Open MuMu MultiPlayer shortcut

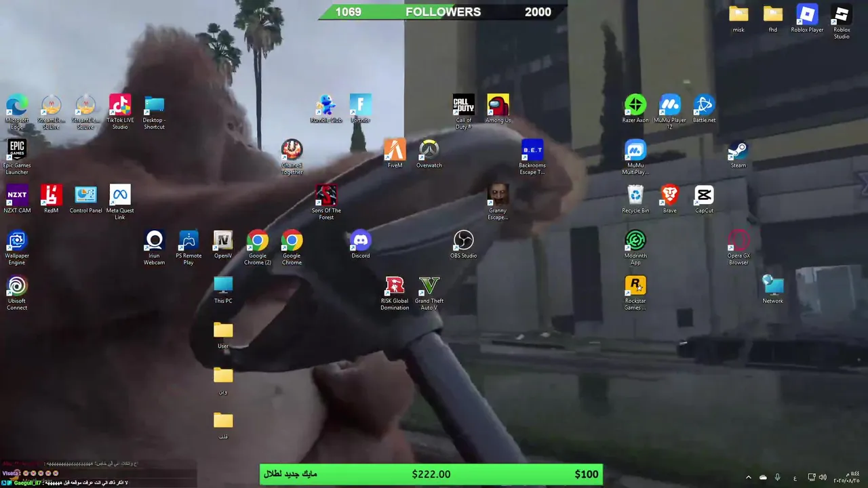635,157
